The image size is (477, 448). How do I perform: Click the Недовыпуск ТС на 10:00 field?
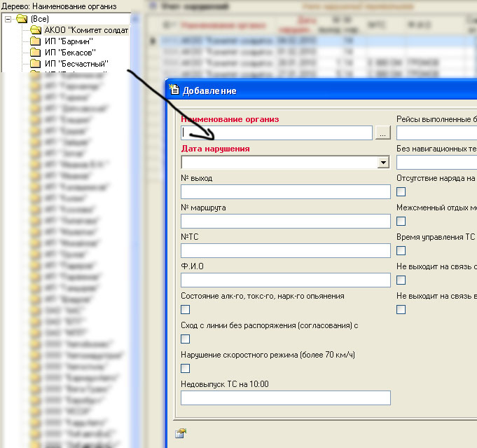coord(285,398)
